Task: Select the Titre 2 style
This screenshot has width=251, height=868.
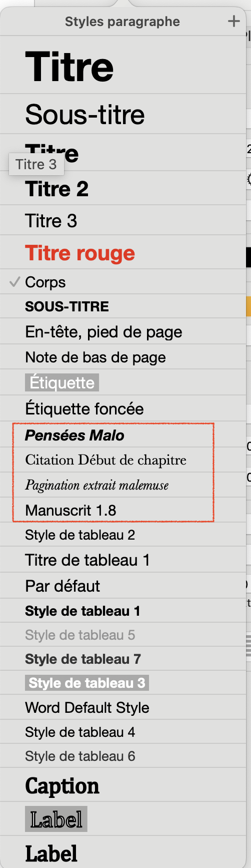Action: click(123, 188)
